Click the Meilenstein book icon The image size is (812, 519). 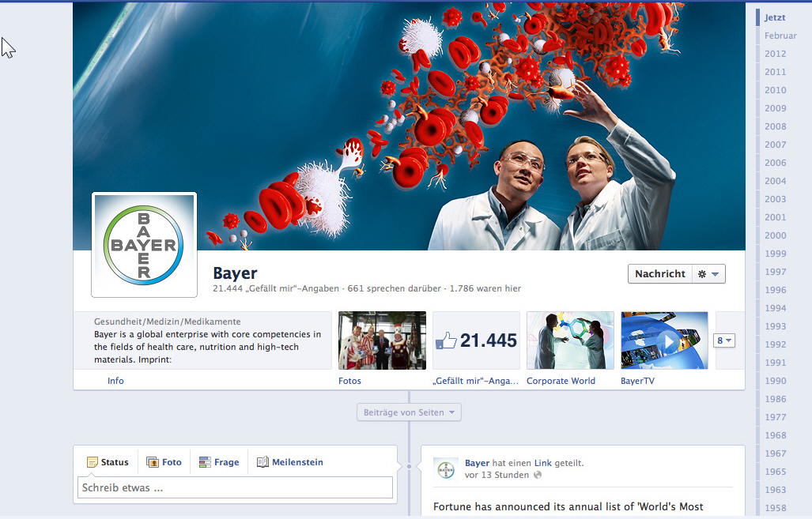(x=262, y=461)
